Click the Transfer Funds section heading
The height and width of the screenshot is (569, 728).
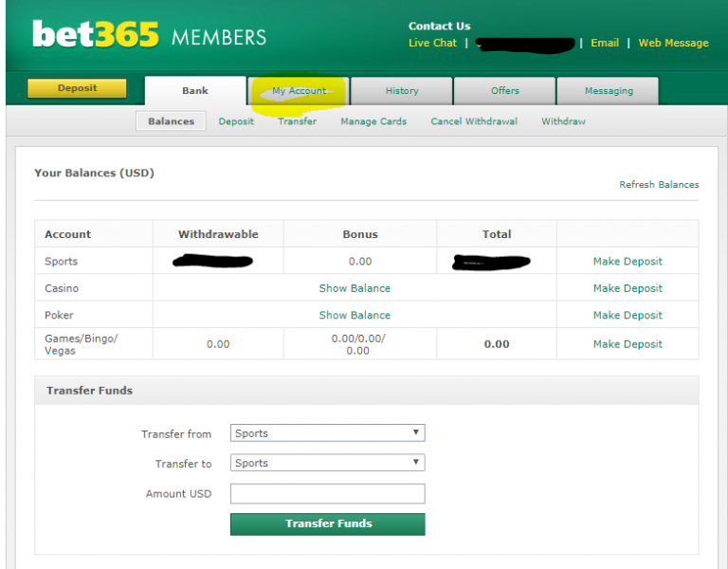click(90, 390)
